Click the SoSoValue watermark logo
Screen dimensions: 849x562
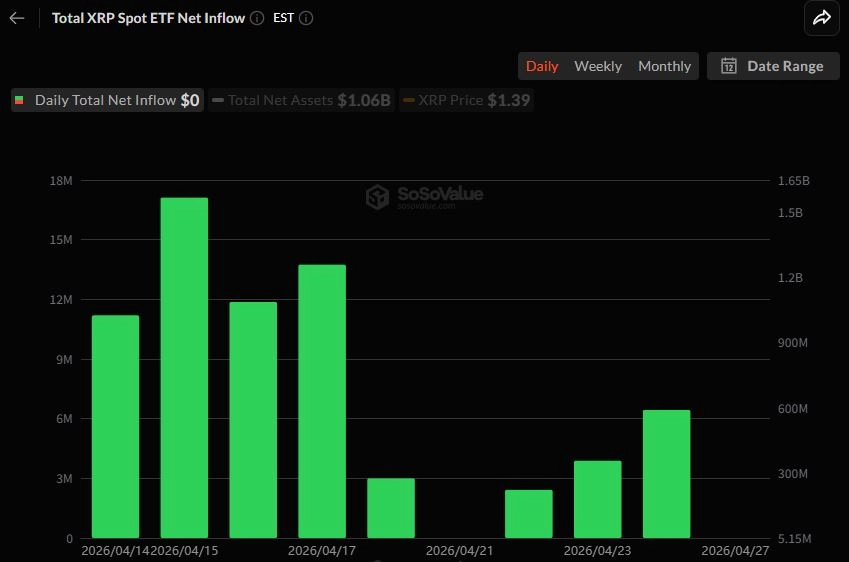click(x=377, y=197)
